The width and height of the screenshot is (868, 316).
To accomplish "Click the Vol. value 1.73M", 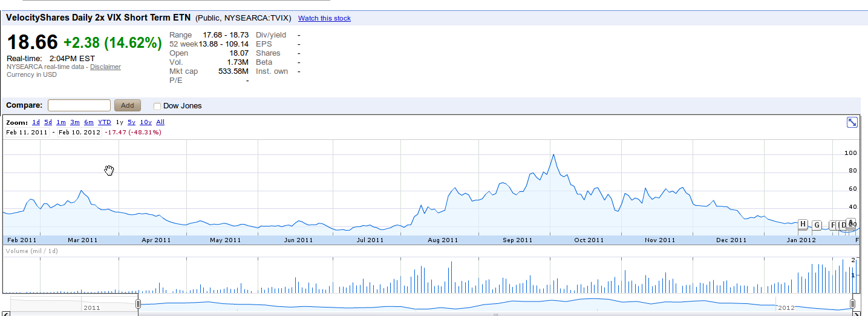I will pos(238,62).
